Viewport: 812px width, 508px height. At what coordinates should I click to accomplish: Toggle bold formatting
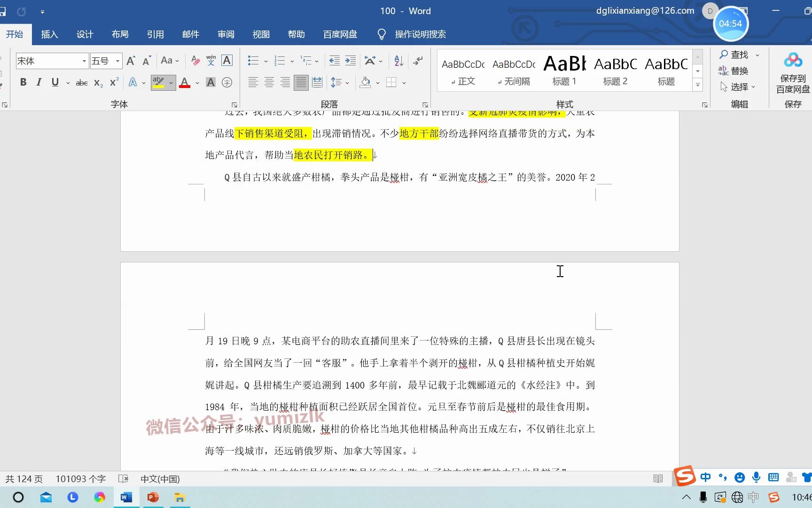[x=23, y=82]
